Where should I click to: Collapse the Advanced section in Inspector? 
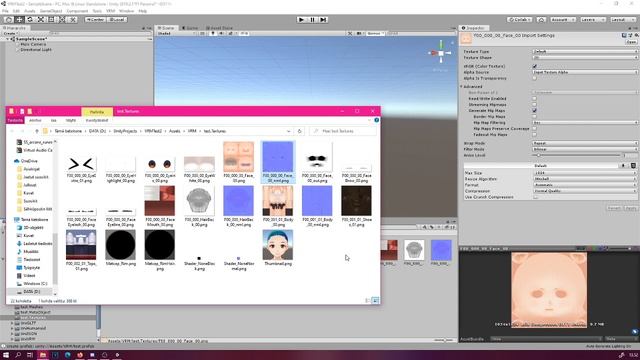pyautogui.click(x=462, y=87)
